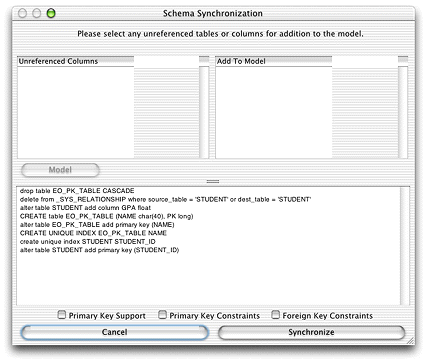Click the split view divider handle
Viewport: 427px width, 364px height.
pyautogui.click(x=213, y=182)
